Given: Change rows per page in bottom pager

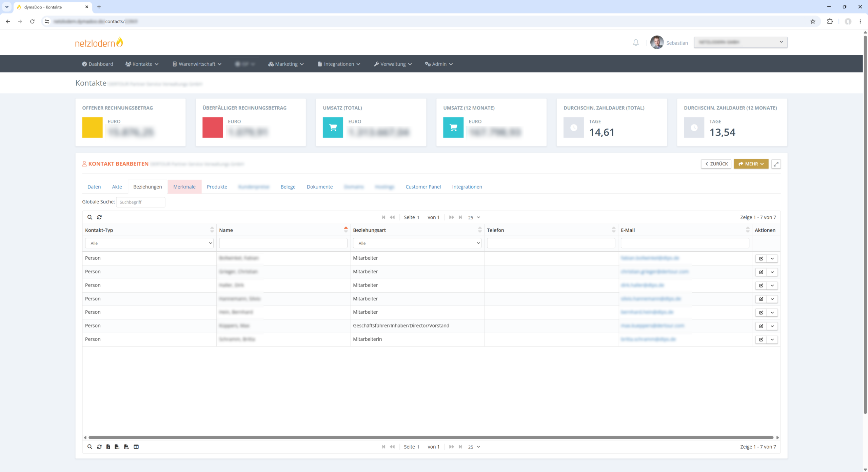Looking at the screenshot, I should point(474,447).
